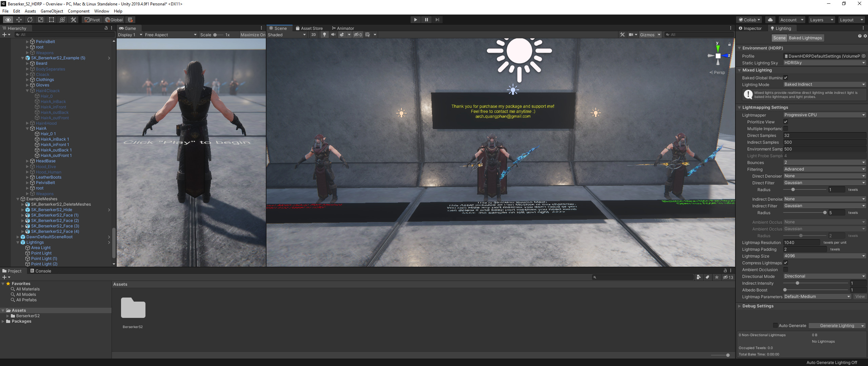The height and width of the screenshot is (366, 868).
Task: Open the Layers dropdown in top toolbar
Action: 822,20
